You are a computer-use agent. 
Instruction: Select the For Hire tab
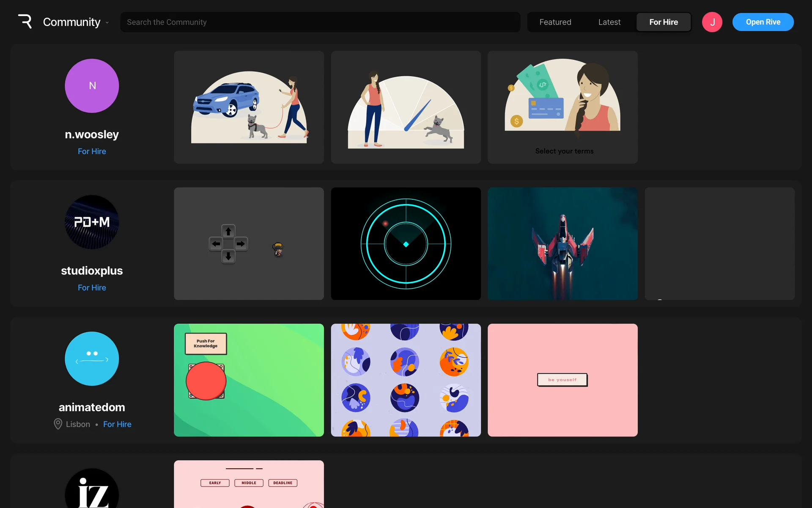pos(663,22)
